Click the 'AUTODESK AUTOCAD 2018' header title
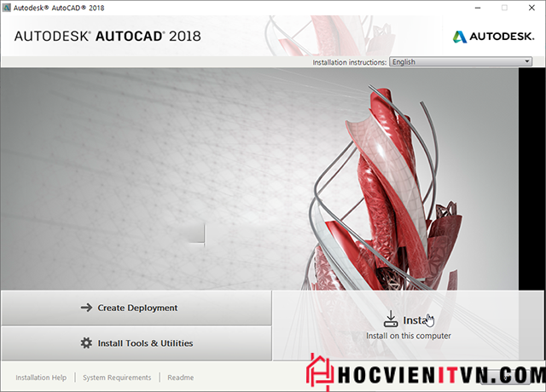 point(107,36)
